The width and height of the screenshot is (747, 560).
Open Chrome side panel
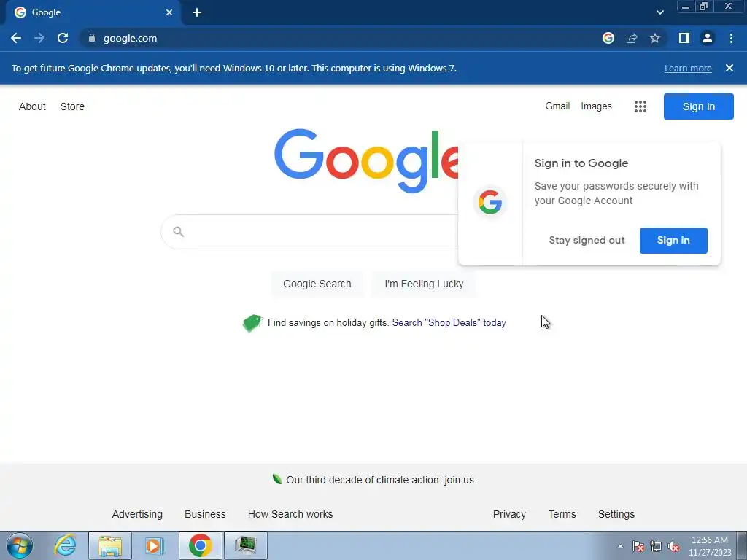684,38
